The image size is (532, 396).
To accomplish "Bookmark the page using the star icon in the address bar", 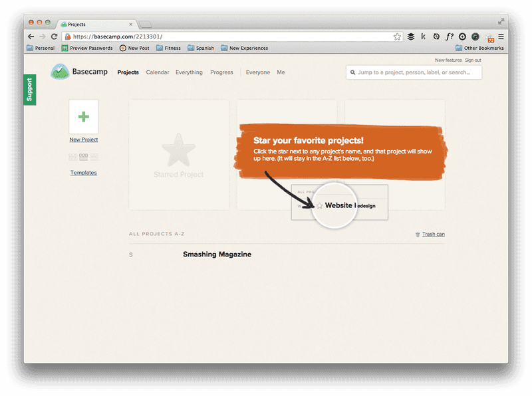I will click(x=397, y=37).
